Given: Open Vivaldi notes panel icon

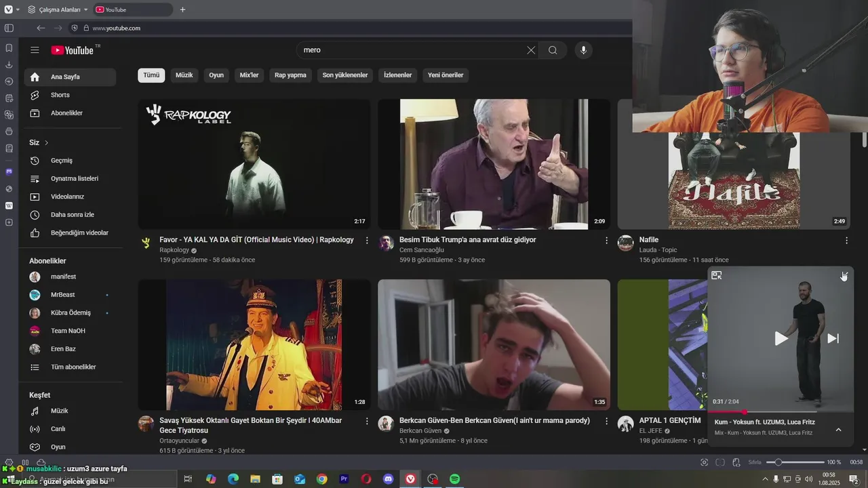Looking at the screenshot, I should 9,98.
